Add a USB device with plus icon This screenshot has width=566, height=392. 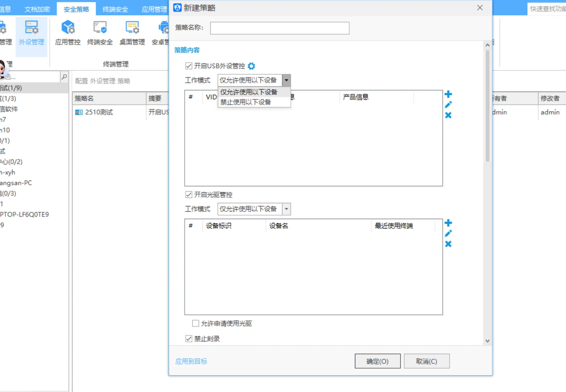click(x=448, y=94)
